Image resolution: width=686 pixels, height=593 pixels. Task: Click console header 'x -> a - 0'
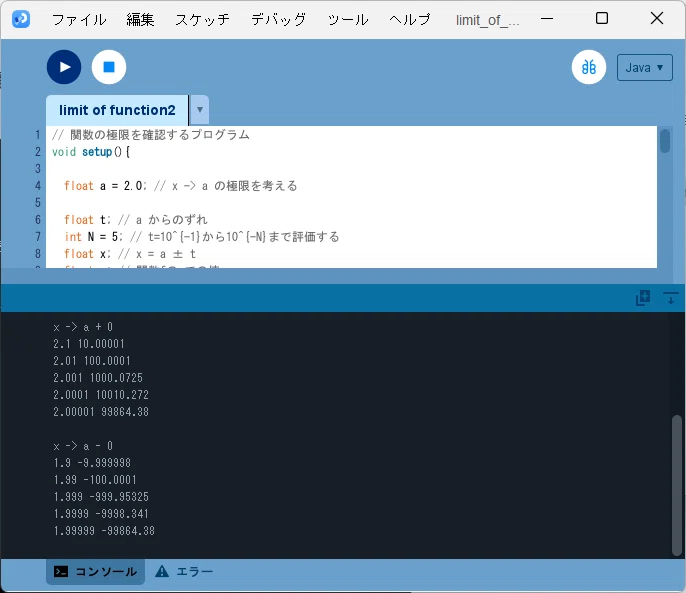click(x=83, y=446)
